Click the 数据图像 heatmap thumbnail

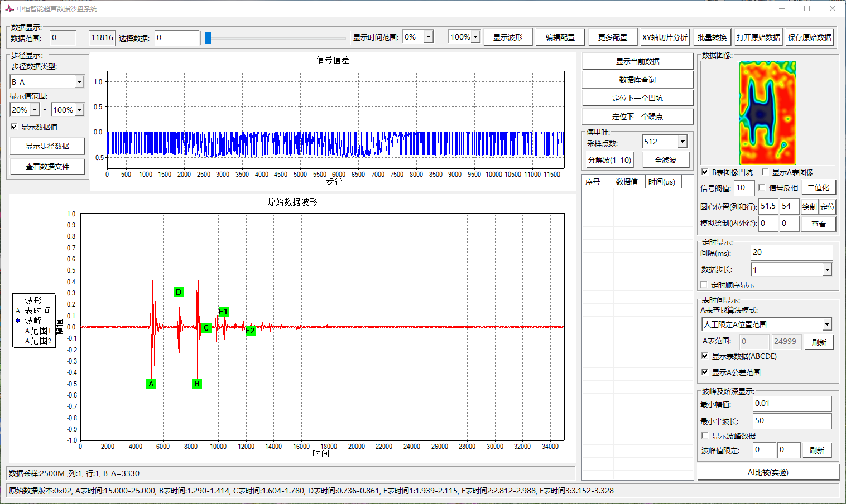pos(768,113)
